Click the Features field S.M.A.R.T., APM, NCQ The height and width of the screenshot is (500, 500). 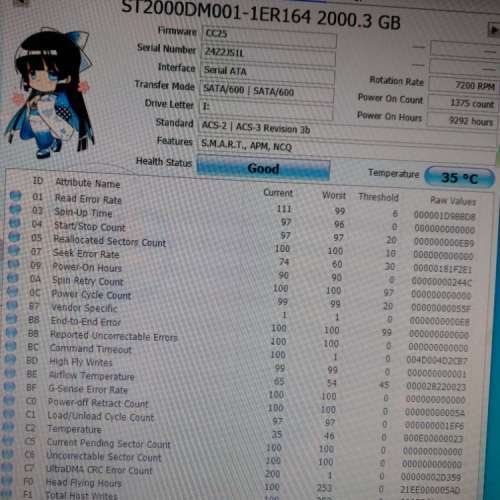tap(347, 149)
